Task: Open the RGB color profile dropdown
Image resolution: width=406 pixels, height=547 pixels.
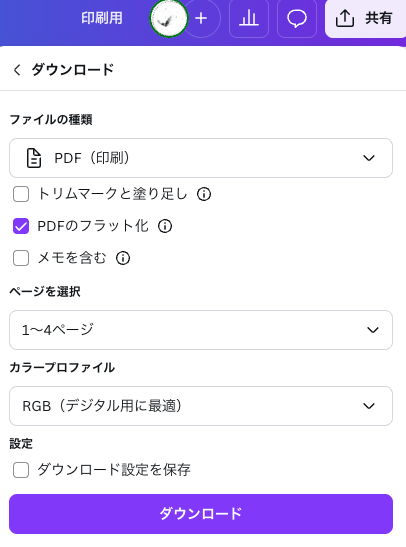Action: pos(201,406)
